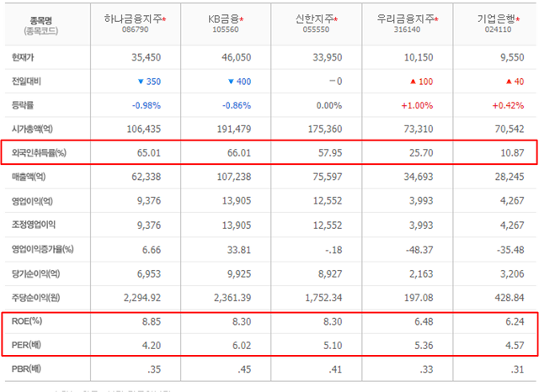Viewport: 539px width, 392px height.
Task: Click the 조정영업이익 row label
Action: [34, 225]
